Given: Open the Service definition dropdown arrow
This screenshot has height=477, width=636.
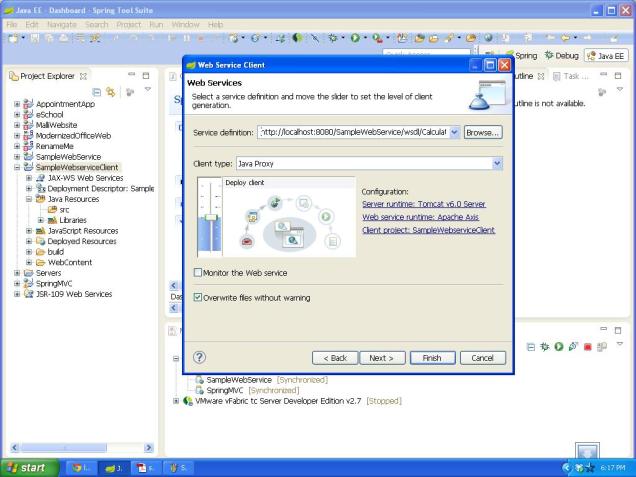Looking at the screenshot, I should click(454, 132).
